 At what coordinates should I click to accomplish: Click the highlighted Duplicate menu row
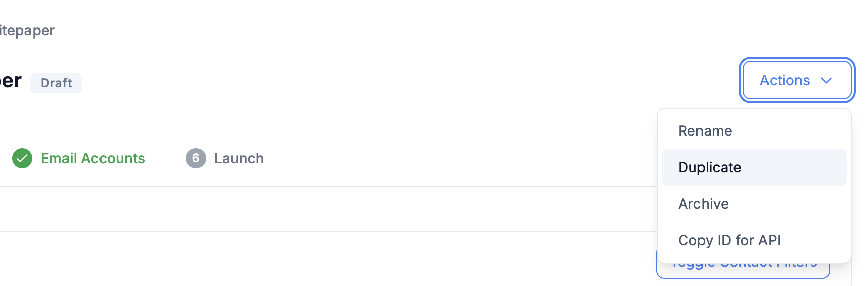754,167
